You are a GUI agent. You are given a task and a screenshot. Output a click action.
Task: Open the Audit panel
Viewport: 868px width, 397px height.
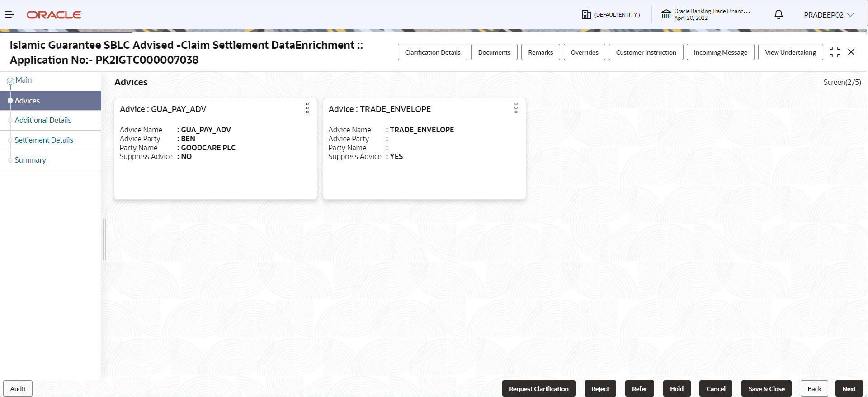click(x=18, y=388)
